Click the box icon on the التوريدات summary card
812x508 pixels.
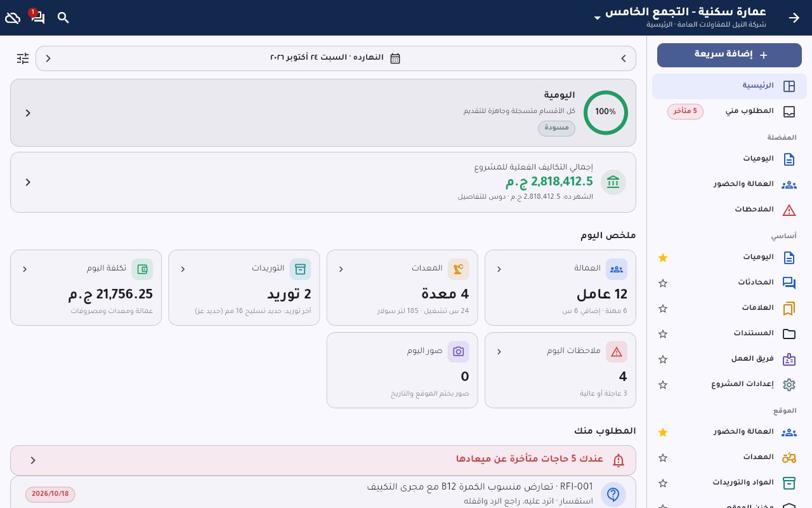pos(301,269)
